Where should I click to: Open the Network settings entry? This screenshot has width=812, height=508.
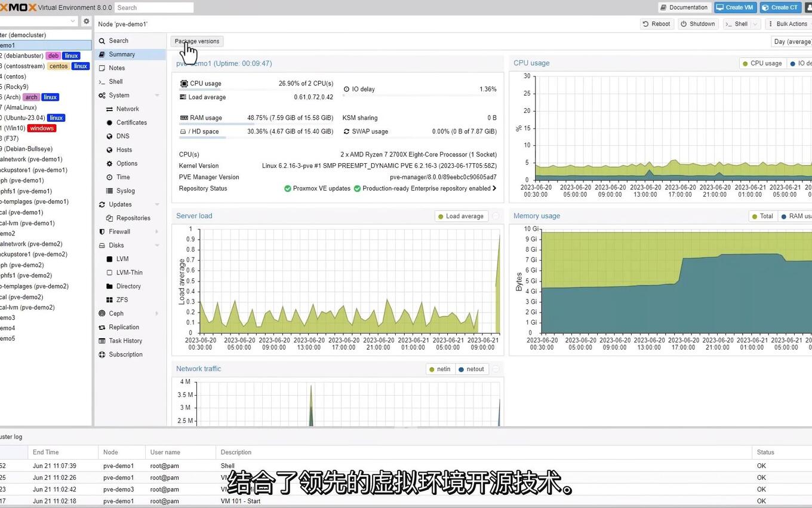coord(127,109)
